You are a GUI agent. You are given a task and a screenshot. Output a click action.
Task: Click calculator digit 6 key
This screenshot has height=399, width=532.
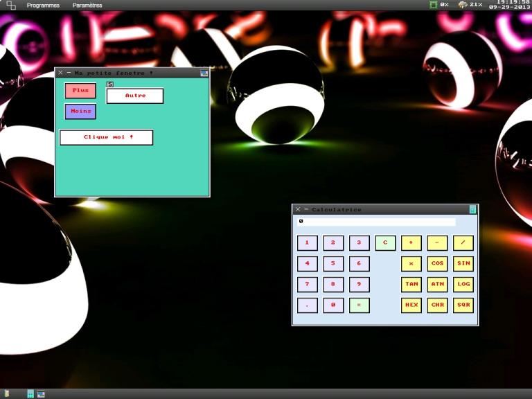click(360, 264)
